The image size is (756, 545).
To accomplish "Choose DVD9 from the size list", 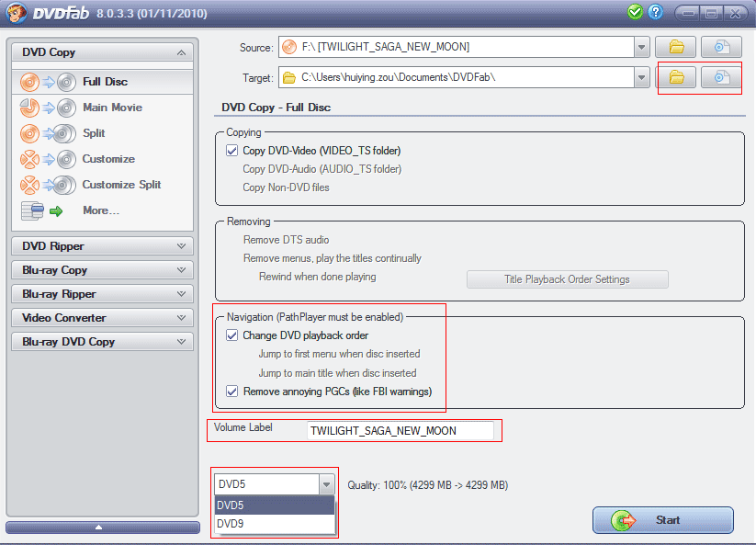I will 275,524.
